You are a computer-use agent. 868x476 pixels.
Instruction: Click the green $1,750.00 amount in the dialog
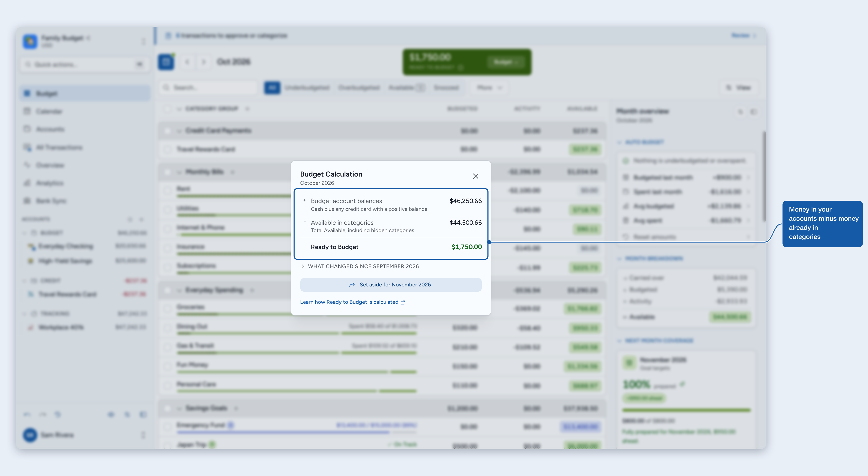466,247
